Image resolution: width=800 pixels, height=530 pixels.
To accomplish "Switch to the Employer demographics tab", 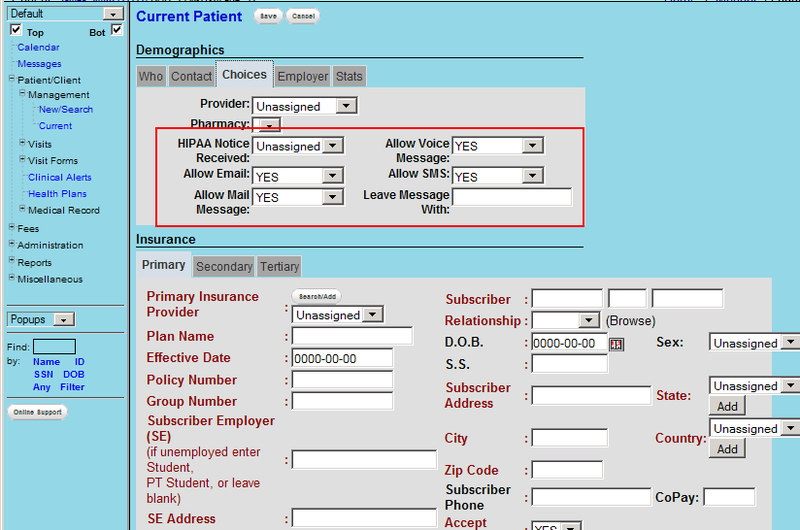I will (302, 76).
